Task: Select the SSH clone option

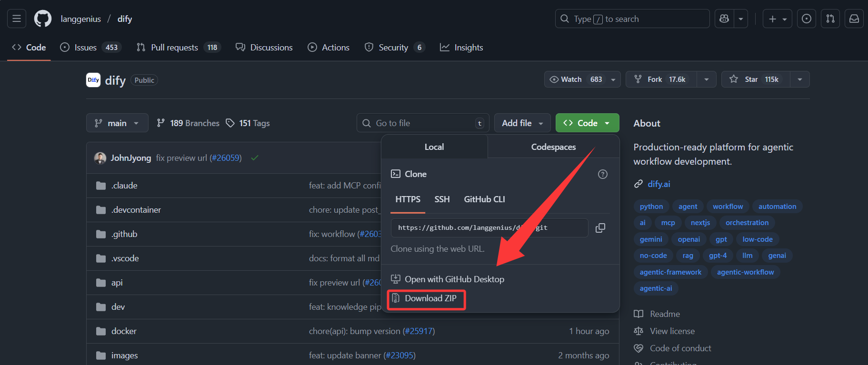Action: point(442,199)
